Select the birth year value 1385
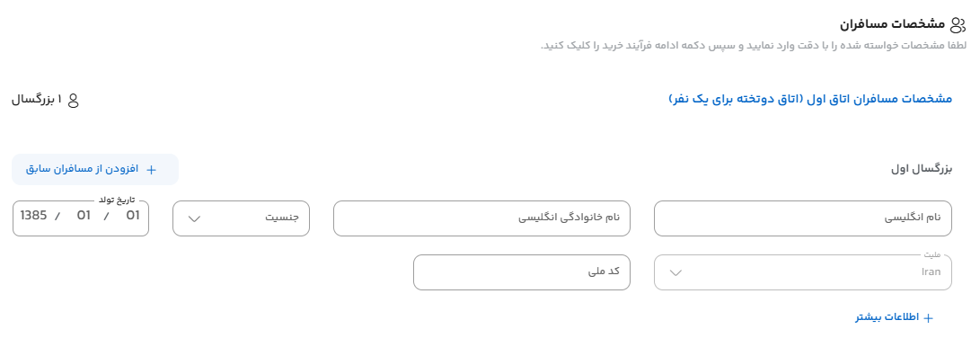The width and height of the screenshot is (980, 356). 34,216
